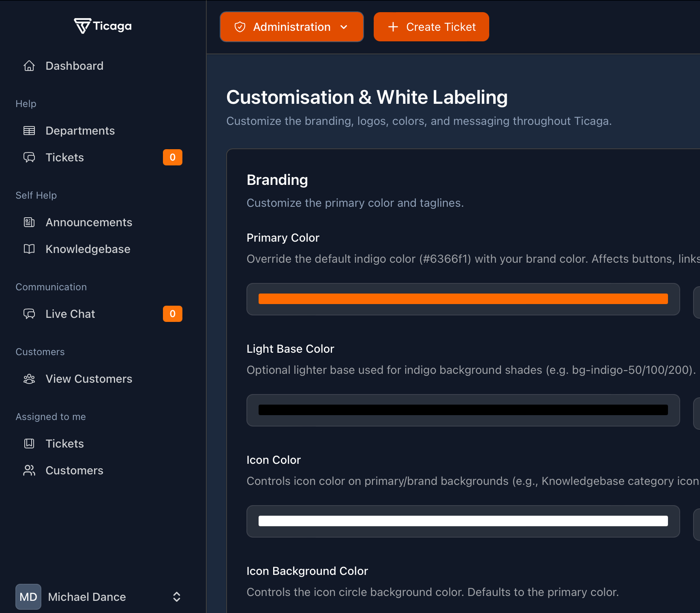700x613 pixels.
Task: Go to the Dashboard menu entry
Action: [x=75, y=66]
